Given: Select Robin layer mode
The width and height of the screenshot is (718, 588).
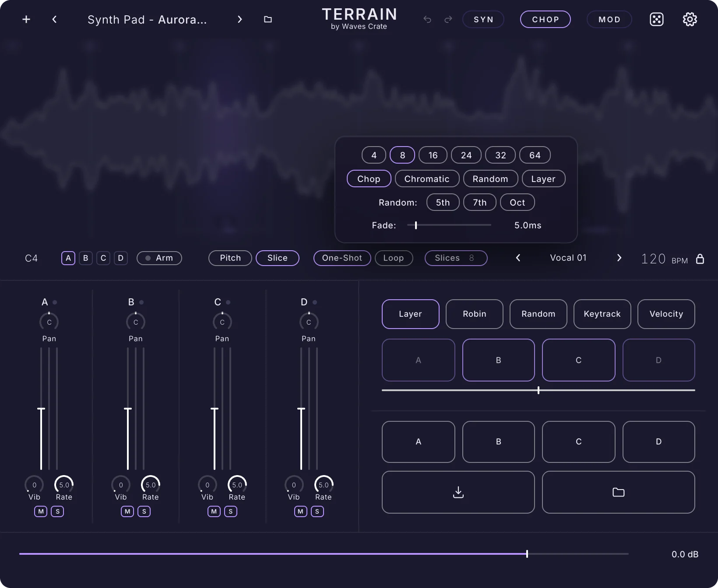Looking at the screenshot, I should [x=475, y=314].
